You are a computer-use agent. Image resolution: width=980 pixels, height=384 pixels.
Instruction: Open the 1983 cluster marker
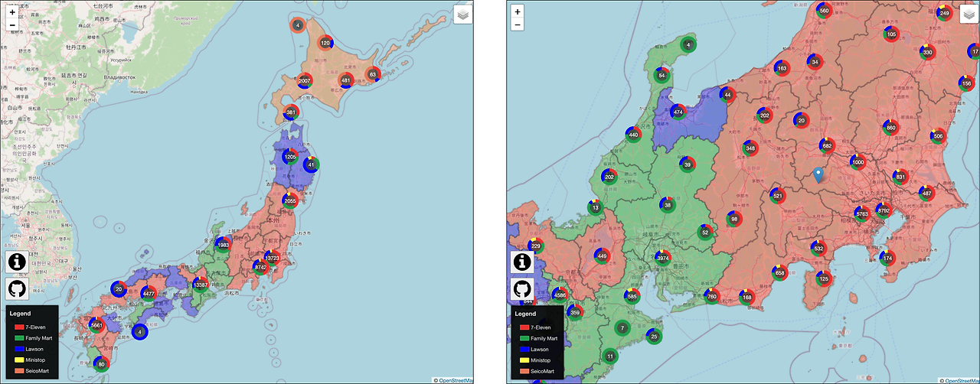[x=223, y=245]
